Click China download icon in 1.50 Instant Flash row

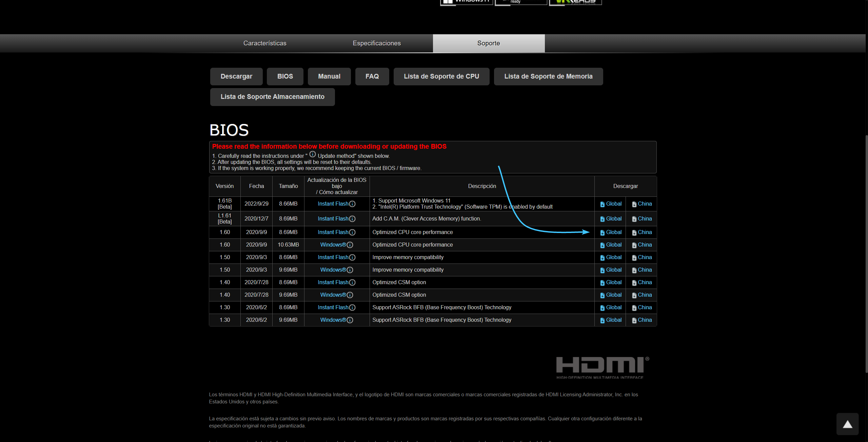click(x=634, y=258)
